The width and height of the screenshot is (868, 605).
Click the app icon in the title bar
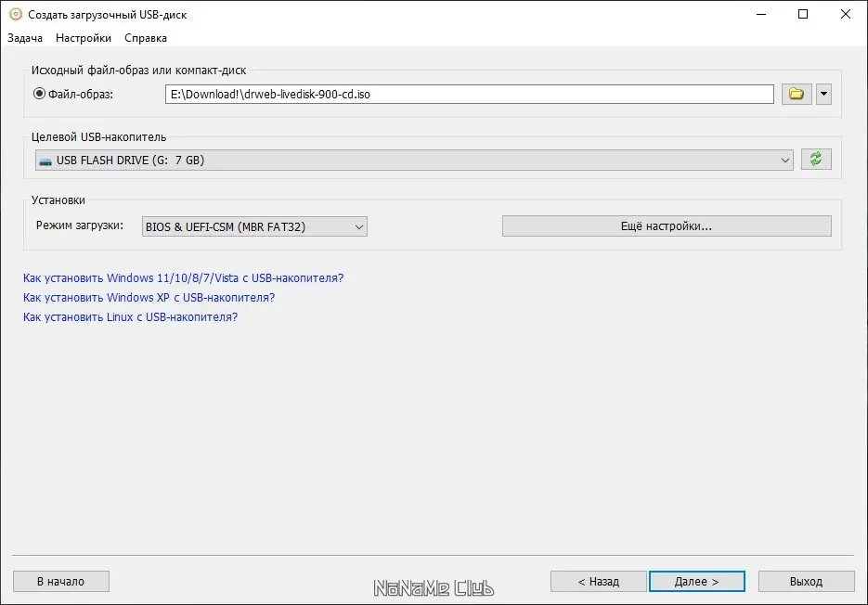coord(16,15)
